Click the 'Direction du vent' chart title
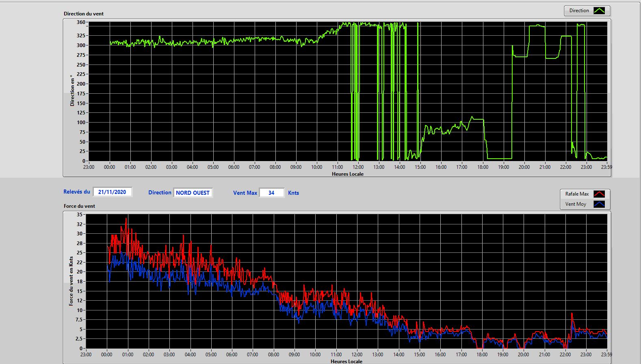Viewport: 641px width, 364px height. pos(84,14)
